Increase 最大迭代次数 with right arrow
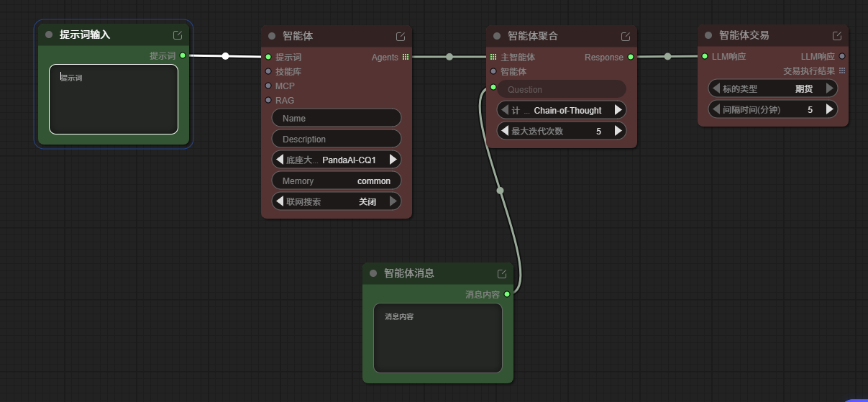The width and height of the screenshot is (868, 402). pyautogui.click(x=618, y=131)
